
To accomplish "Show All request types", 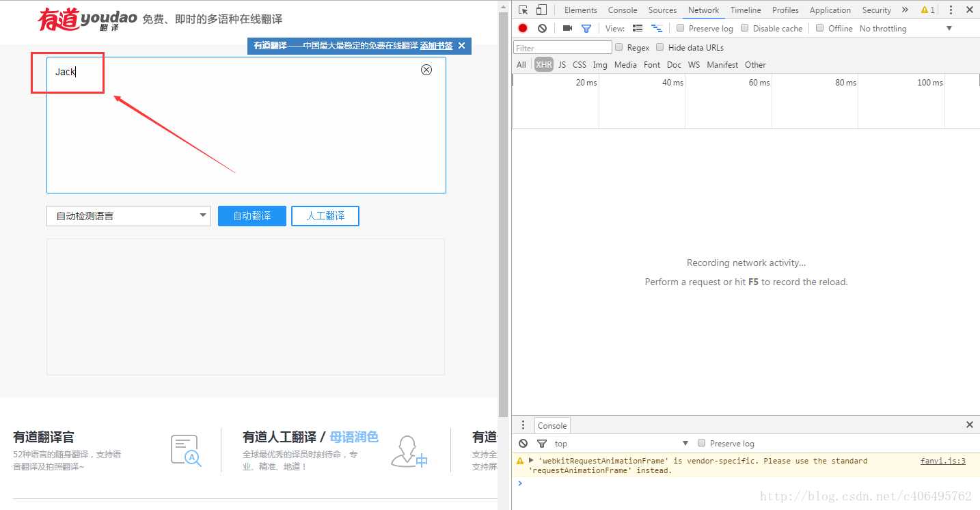I will pos(521,65).
